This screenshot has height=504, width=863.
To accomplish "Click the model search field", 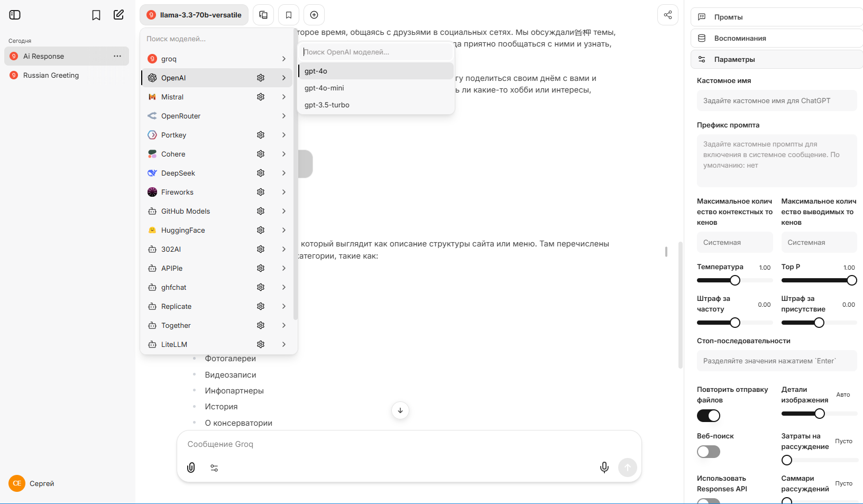I will [217, 39].
